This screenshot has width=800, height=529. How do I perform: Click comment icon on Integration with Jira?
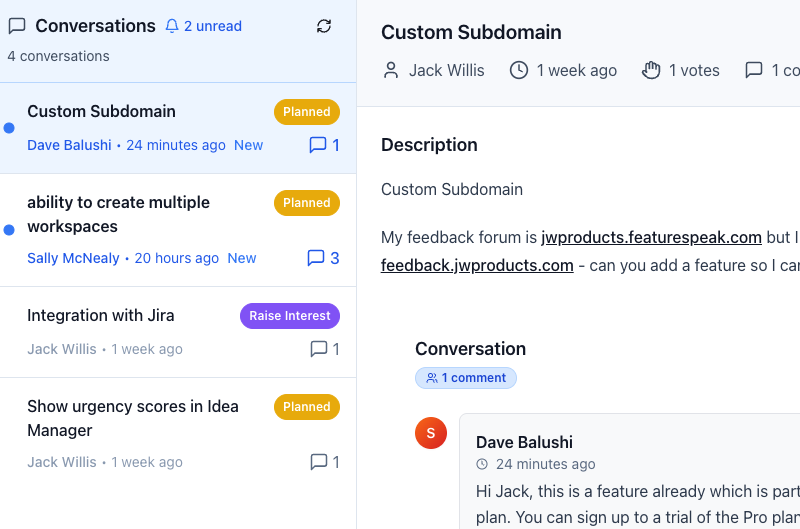coord(319,349)
